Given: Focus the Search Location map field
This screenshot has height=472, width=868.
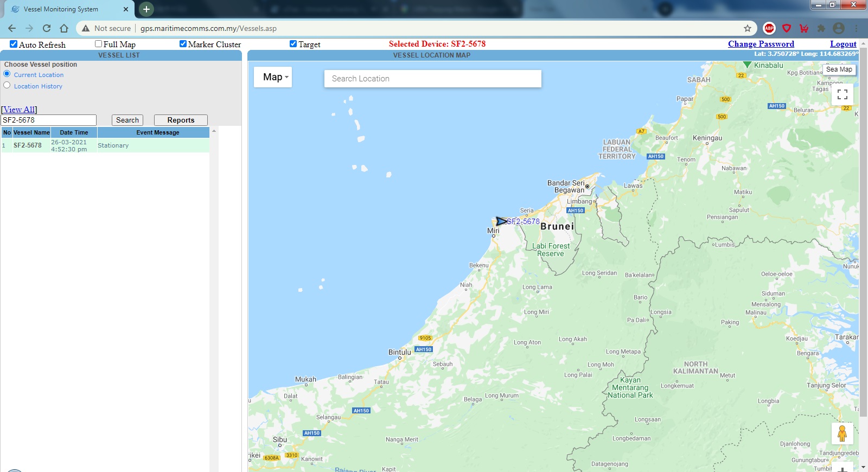Looking at the screenshot, I should coord(433,79).
